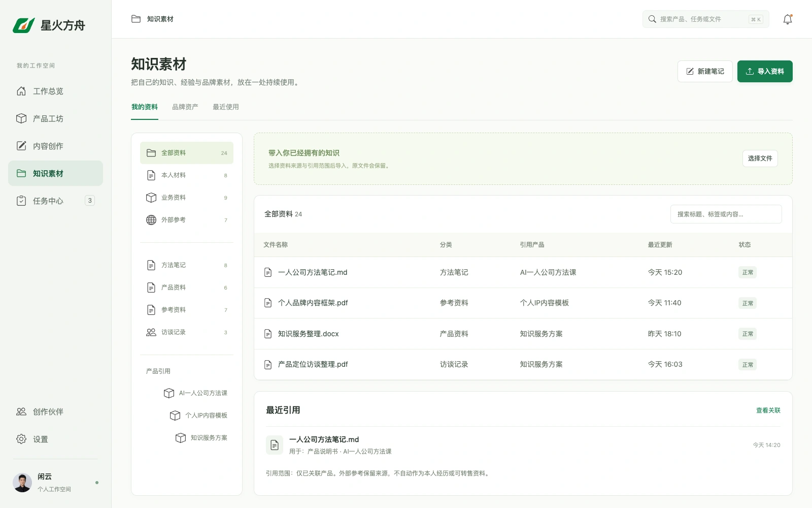Click the file icon beside 知识服务整理.docx
812x508 pixels.
[x=268, y=334]
